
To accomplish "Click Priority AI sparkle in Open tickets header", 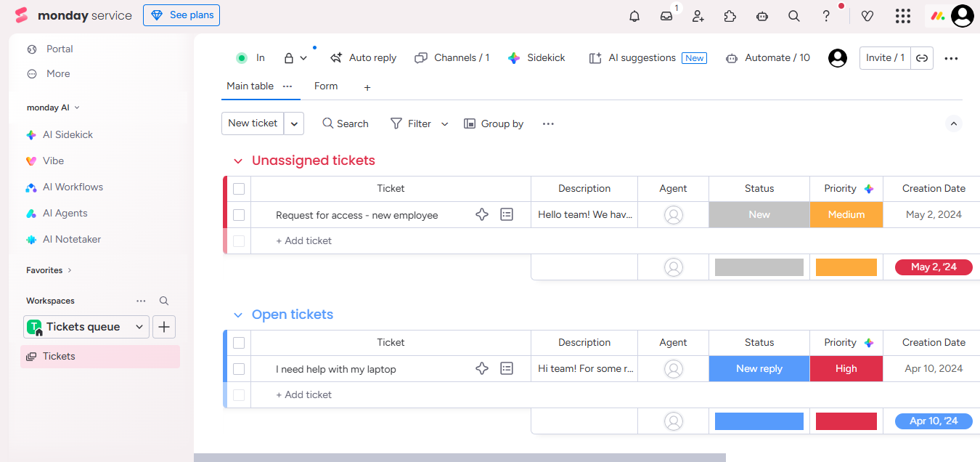I will [869, 343].
